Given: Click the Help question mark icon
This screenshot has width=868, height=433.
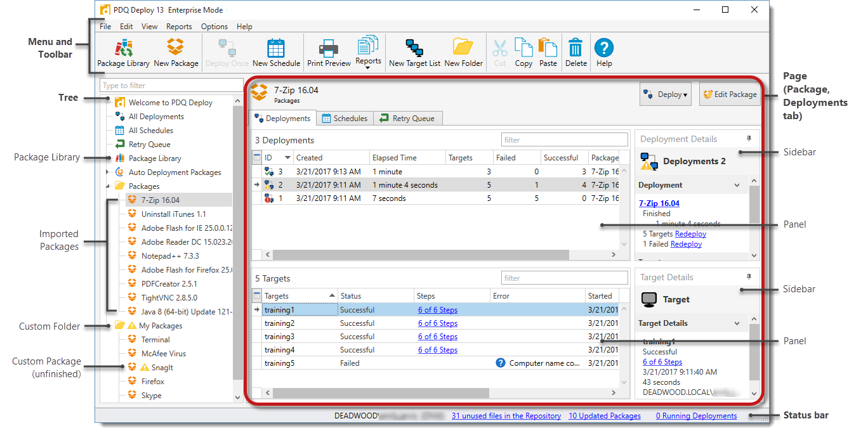Looking at the screenshot, I should coord(604,48).
